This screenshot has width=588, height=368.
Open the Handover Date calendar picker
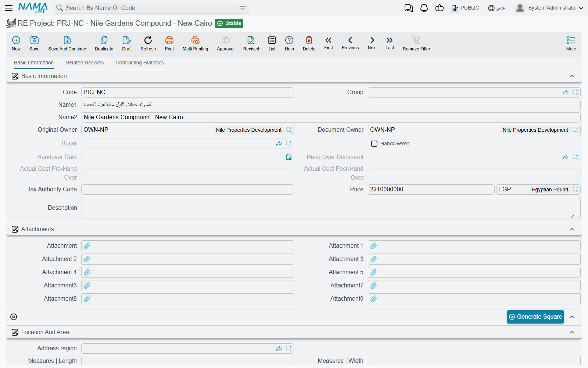289,157
